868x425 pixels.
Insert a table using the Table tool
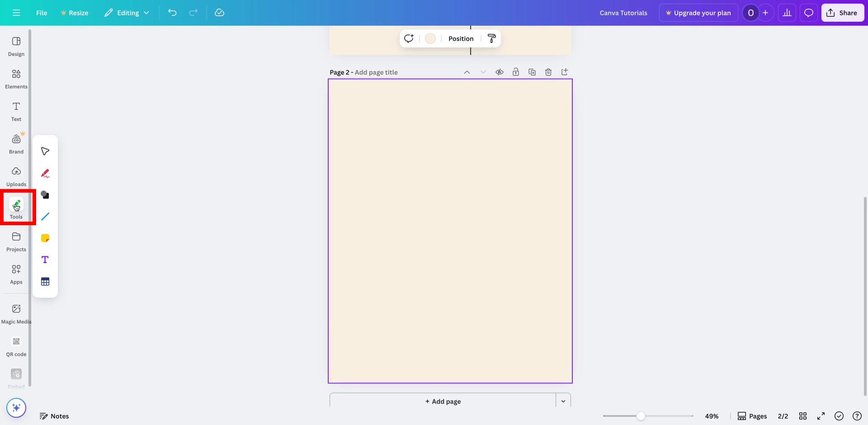(x=45, y=281)
